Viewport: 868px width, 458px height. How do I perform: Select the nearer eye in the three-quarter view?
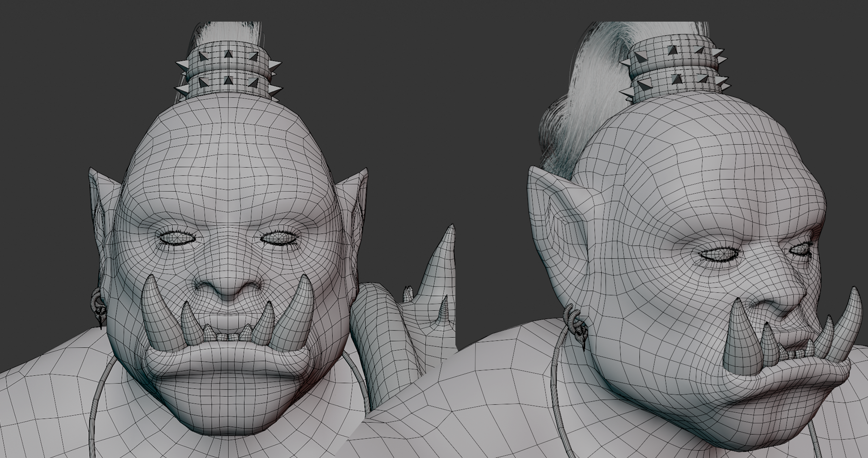(719, 255)
